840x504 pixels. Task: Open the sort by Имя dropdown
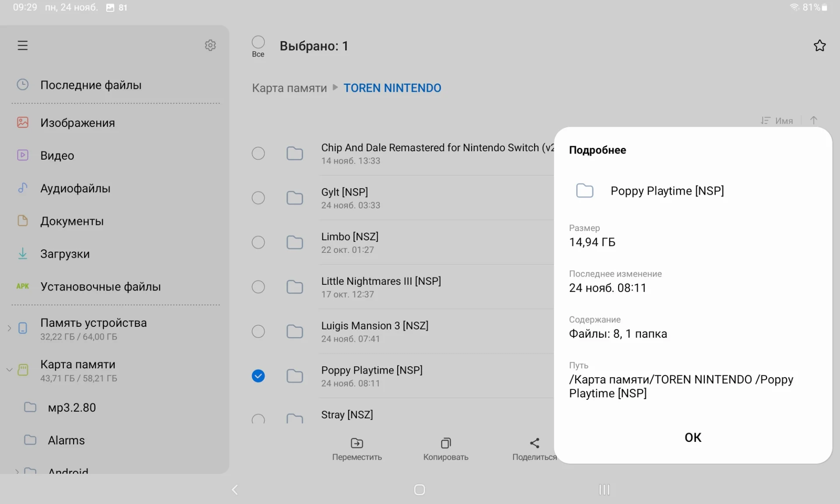click(x=777, y=121)
